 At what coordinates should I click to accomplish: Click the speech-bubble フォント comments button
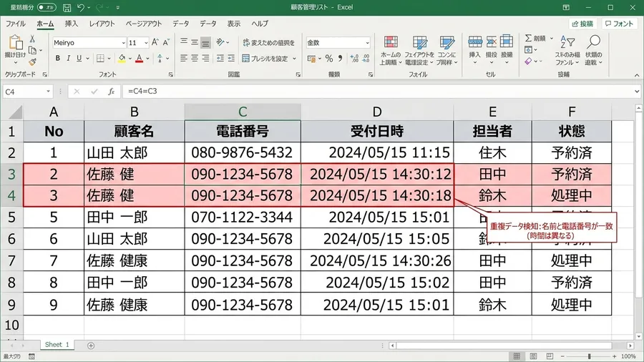point(620,24)
